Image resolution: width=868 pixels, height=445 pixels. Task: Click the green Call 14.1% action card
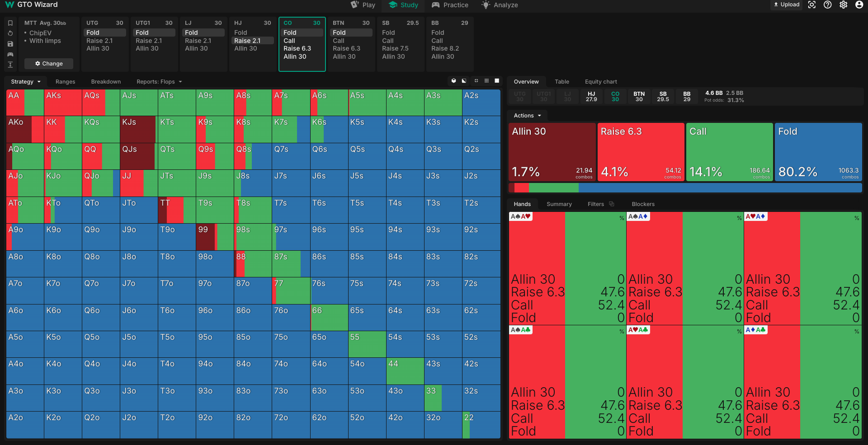pos(730,152)
